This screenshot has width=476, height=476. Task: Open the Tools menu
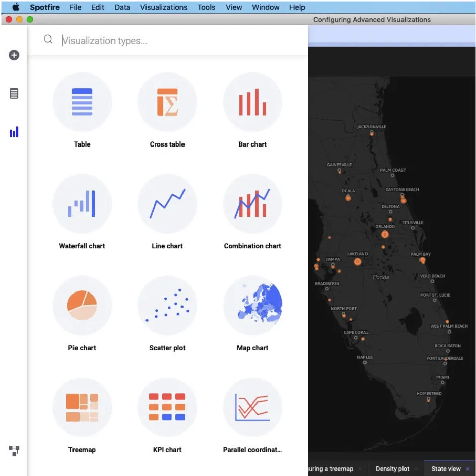pos(206,7)
